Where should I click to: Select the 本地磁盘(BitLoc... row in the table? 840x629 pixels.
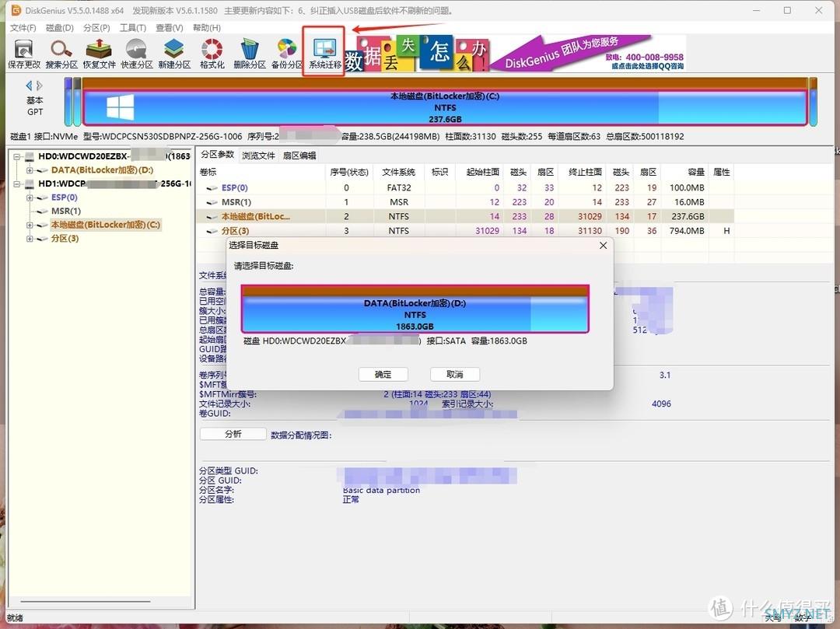464,217
